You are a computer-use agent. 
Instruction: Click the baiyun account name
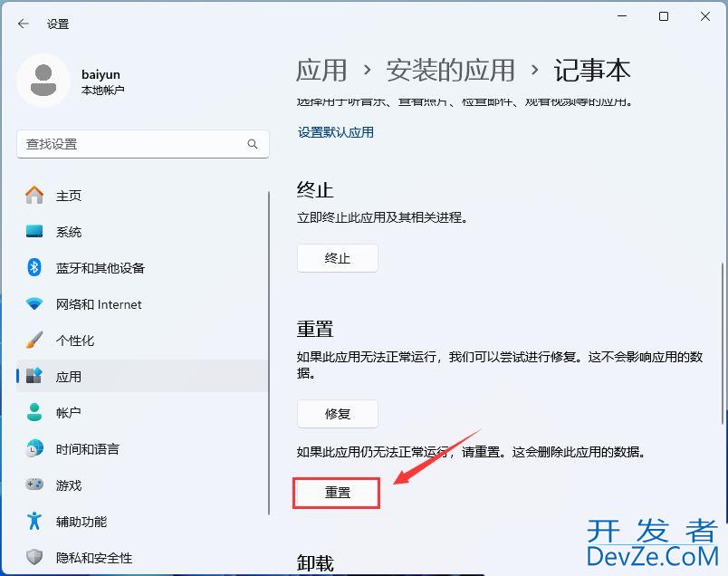[101, 74]
